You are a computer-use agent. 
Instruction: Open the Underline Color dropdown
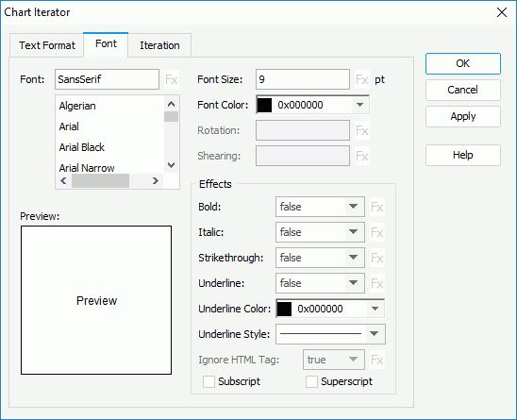pos(375,309)
